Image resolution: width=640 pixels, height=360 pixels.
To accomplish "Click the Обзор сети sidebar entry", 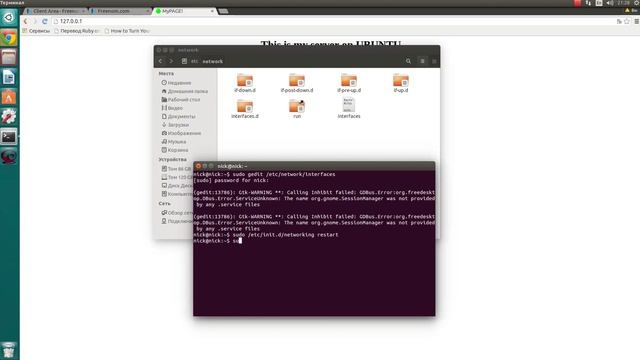I will coord(176,213).
